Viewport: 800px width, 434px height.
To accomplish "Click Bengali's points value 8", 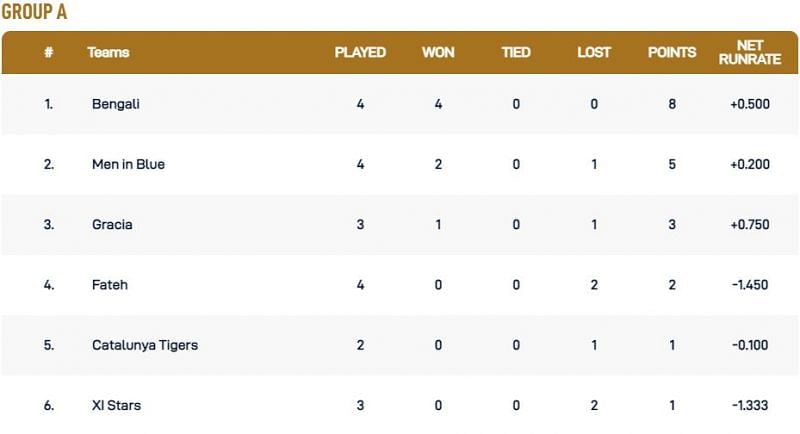I will pyautogui.click(x=672, y=104).
